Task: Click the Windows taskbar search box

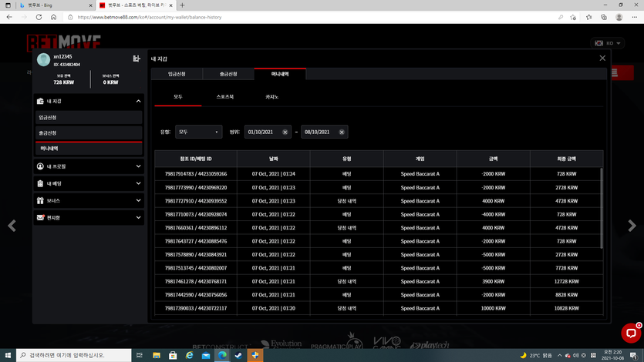Action: pos(74,355)
